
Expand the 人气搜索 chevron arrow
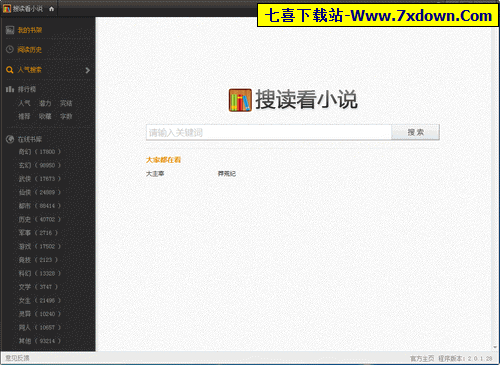(88, 70)
